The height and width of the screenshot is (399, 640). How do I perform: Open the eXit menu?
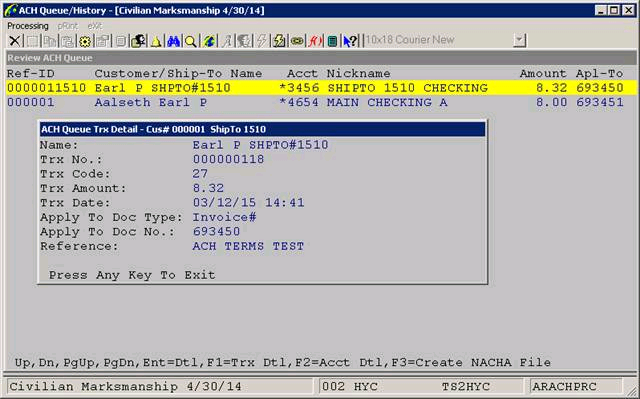95,26
